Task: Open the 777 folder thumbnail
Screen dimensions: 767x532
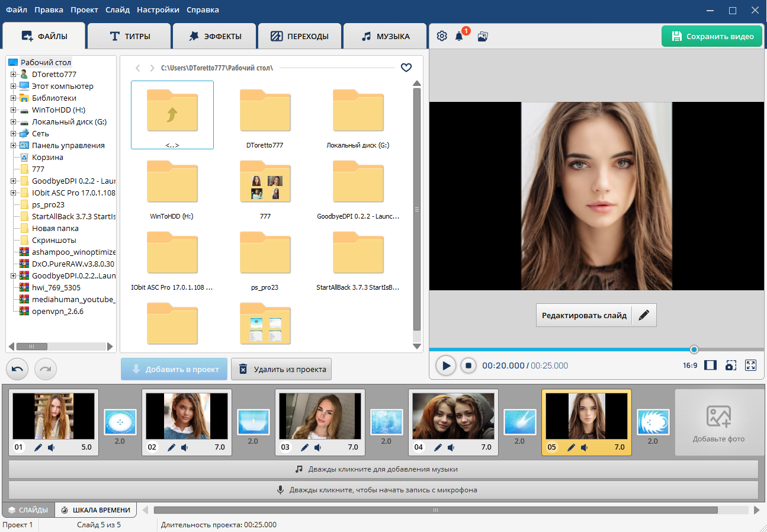Action: [x=265, y=182]
